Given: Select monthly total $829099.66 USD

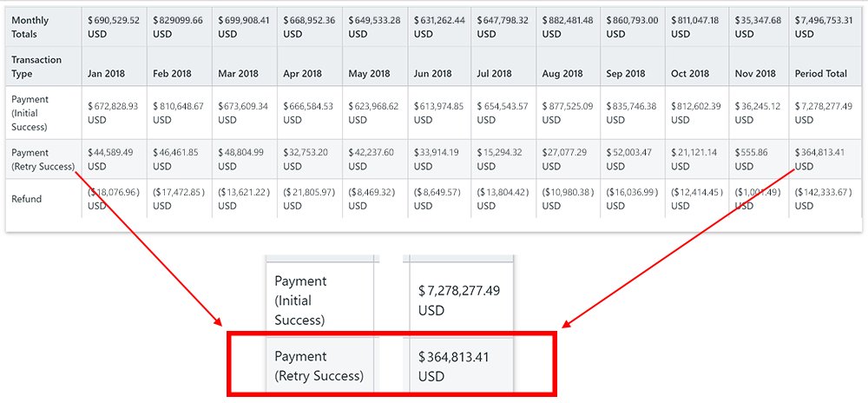Looking at the screenshot, I should [x=178, y=27].
